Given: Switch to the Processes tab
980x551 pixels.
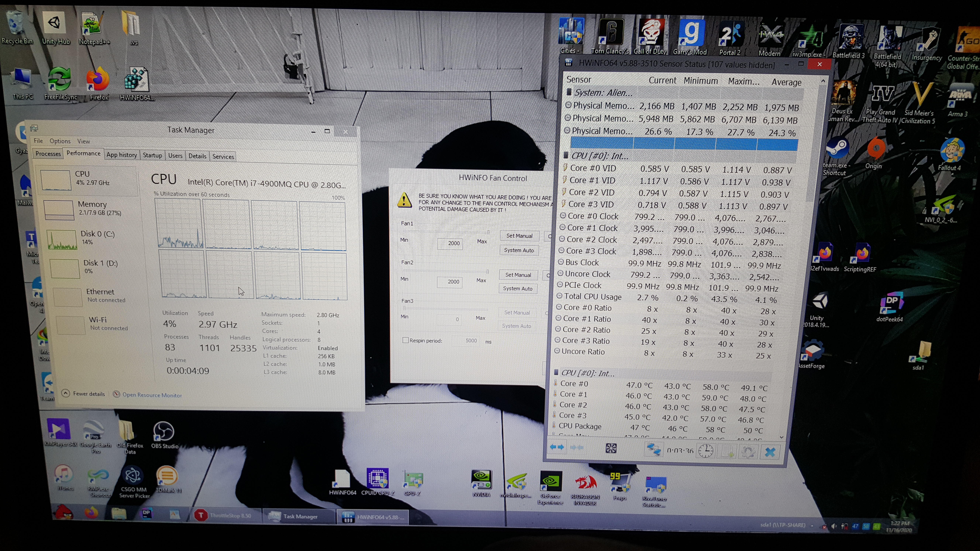Looking at the screenshot, I should (x=48, y=154).
